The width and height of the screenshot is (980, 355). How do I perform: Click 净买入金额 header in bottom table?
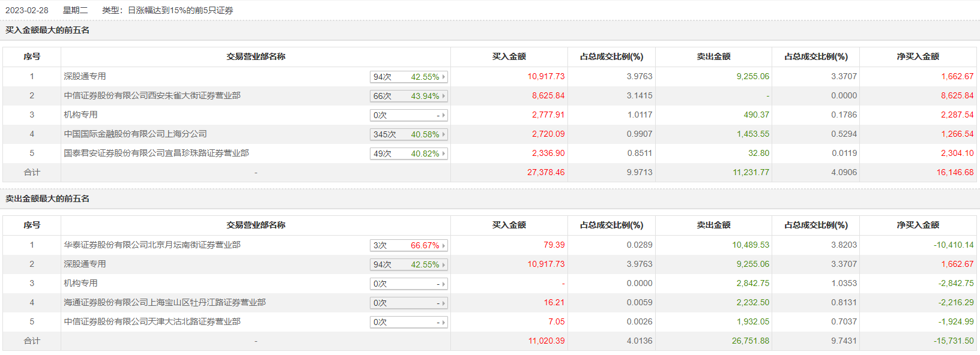coord(918,225)
